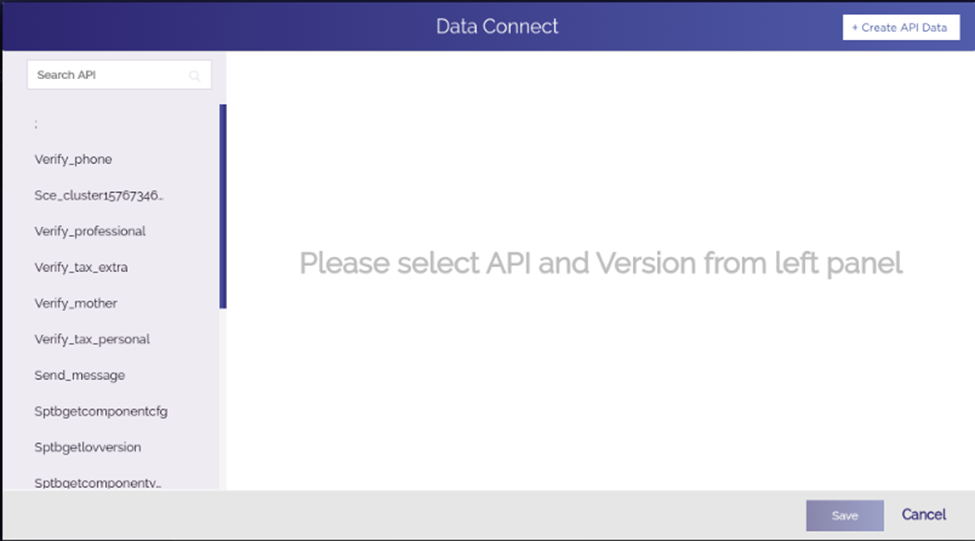975x541 pixels.
Task: Click the Save button
Action: click(x=844, y=516)
